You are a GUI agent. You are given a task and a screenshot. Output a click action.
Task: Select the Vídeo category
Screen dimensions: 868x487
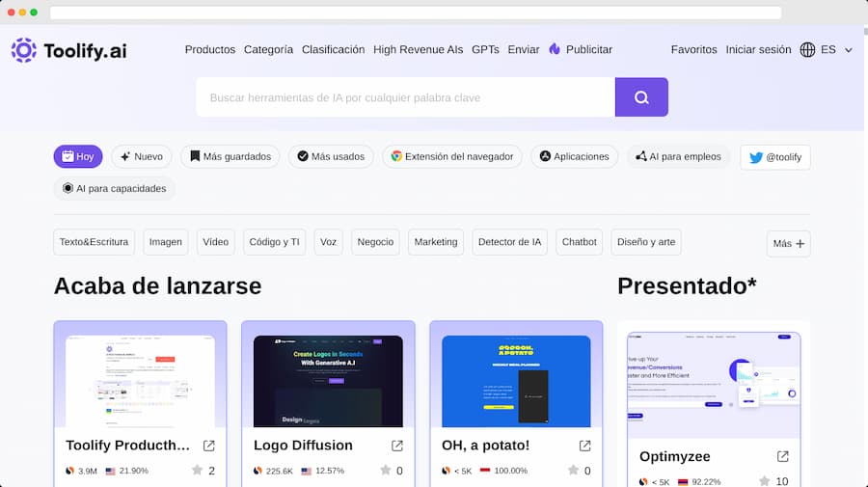click(215, 242)
